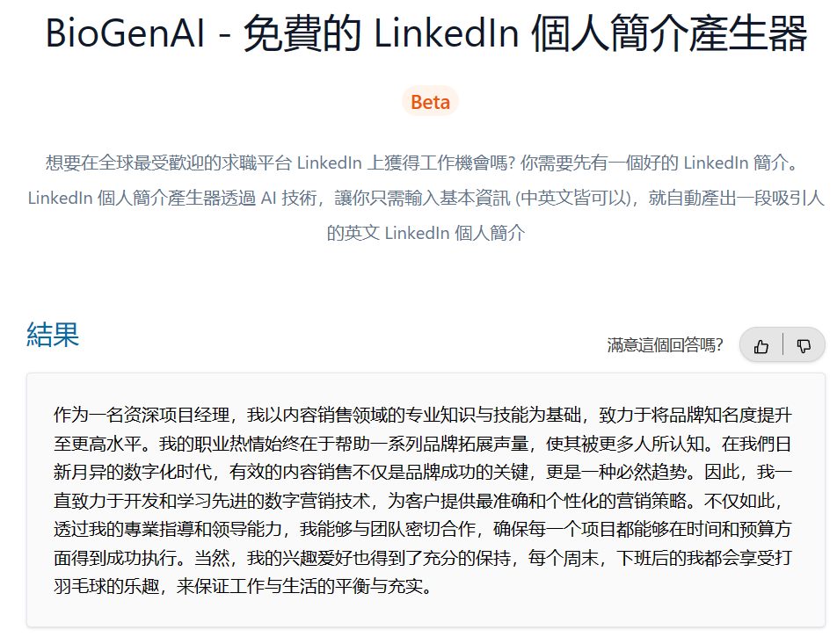Click the text 免費的 in the title
This screenshot has height=644, width=837.
[302, 33]
